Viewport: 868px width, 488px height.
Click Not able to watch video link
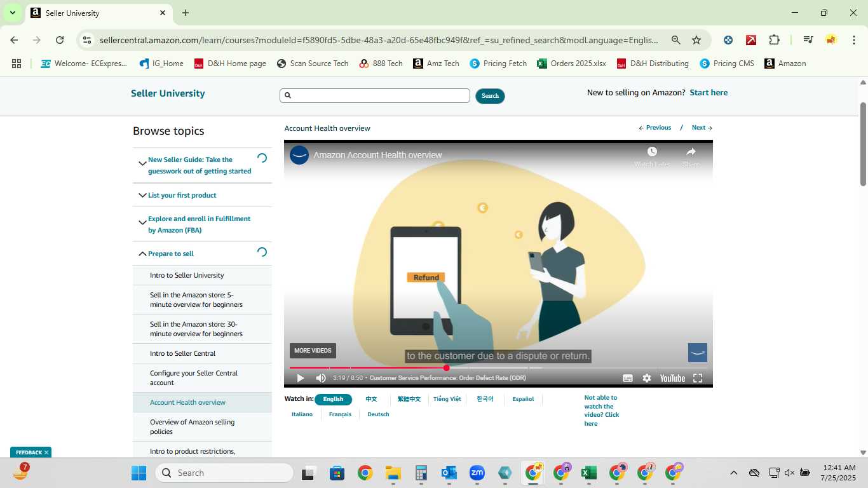(601, 410)
